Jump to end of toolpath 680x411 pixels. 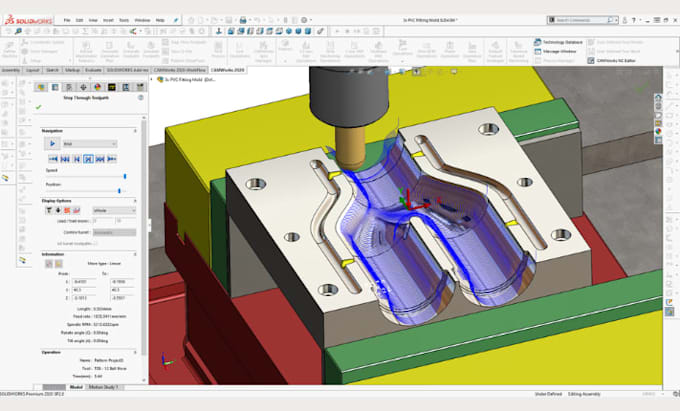(x=112, y=159)
